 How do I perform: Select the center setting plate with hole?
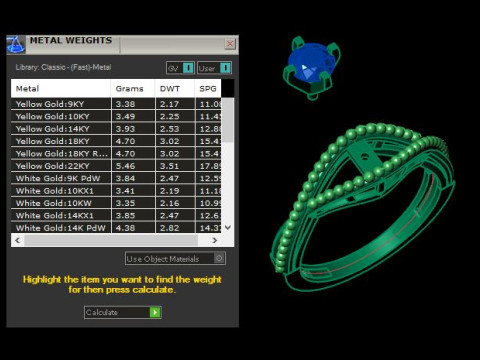click(365, 157)
